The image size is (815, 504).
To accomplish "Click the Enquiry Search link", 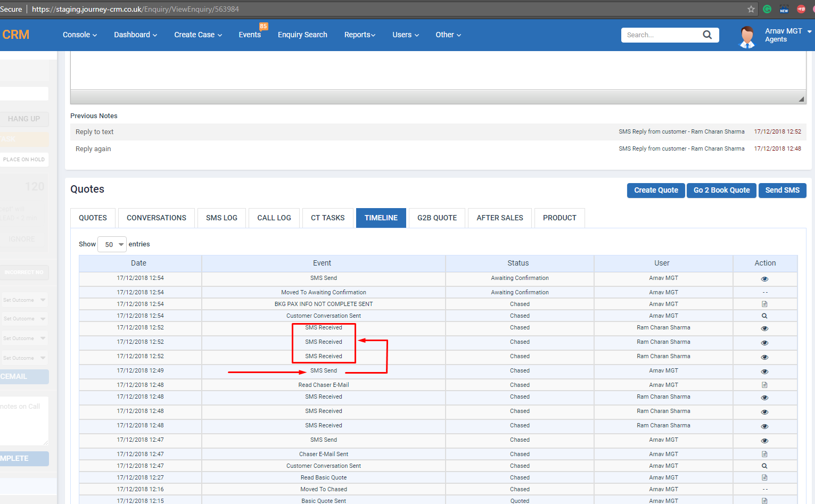I will point(302,35).
